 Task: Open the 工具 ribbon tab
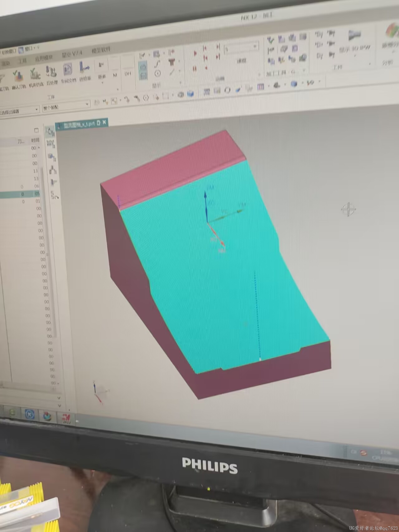point(22,61)
